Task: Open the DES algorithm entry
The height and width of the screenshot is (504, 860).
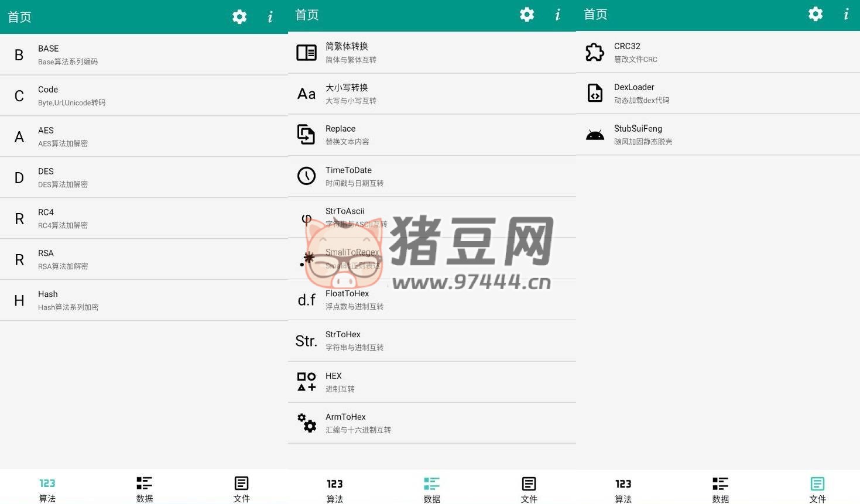Action: (x=143, y=177)
